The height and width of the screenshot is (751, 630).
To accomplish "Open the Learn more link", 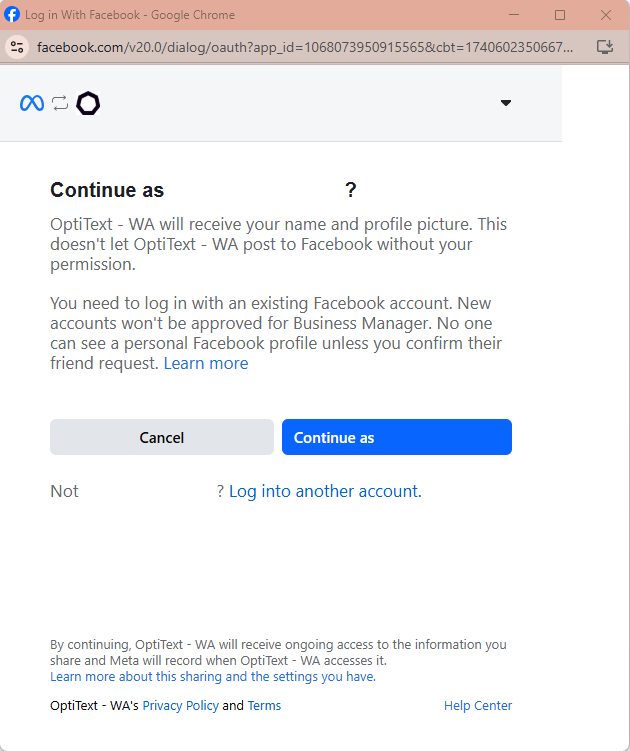I will click(206, 364).
